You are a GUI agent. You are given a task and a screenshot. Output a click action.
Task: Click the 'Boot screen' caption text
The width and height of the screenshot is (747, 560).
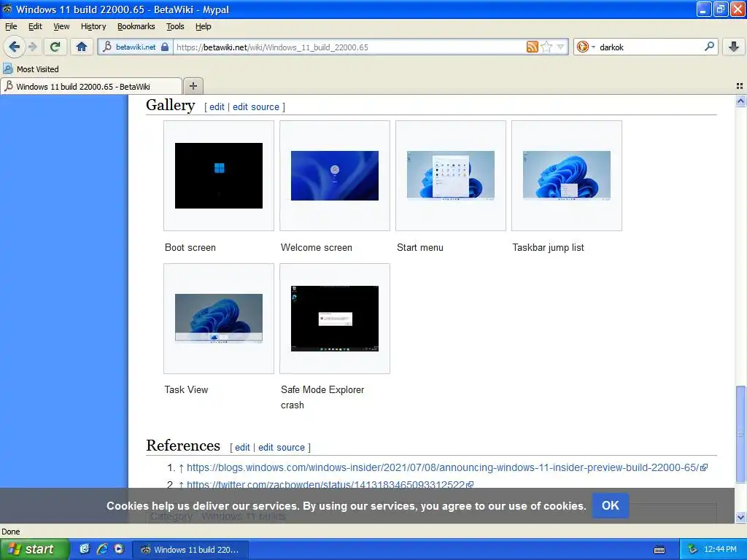tap(190, 248)
